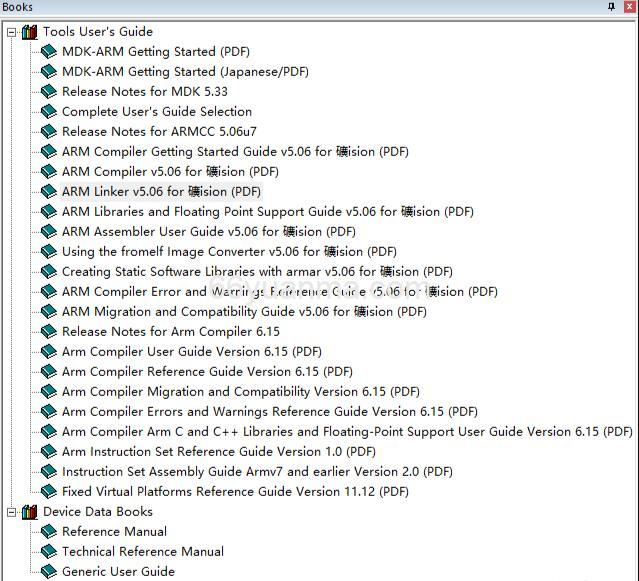The image size is (639, 581).
Task: Open Arm Compiler User Guide Version 6.15
Action: tap(191, 351)
